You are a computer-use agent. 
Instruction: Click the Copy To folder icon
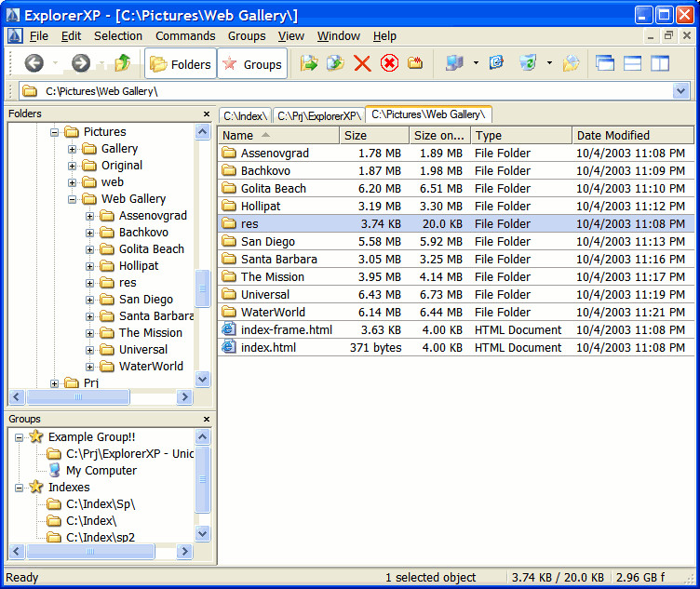coord(335,63)
